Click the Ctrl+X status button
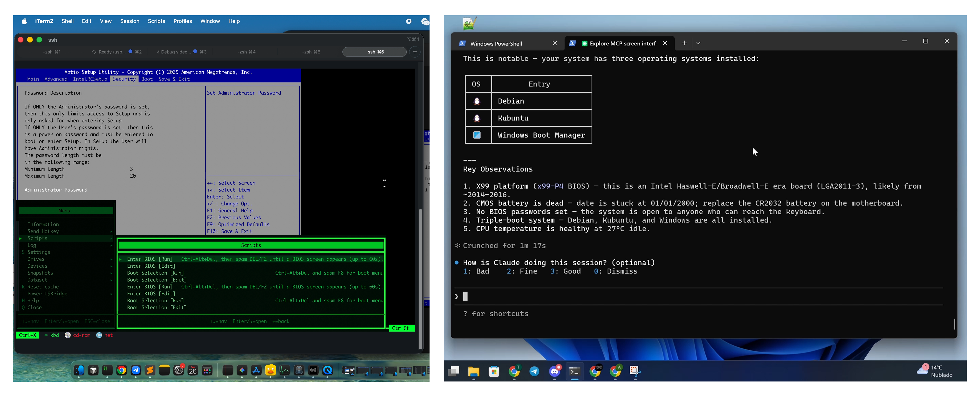Viewport: 980px width, 397px height. click(x=27, y=335)
